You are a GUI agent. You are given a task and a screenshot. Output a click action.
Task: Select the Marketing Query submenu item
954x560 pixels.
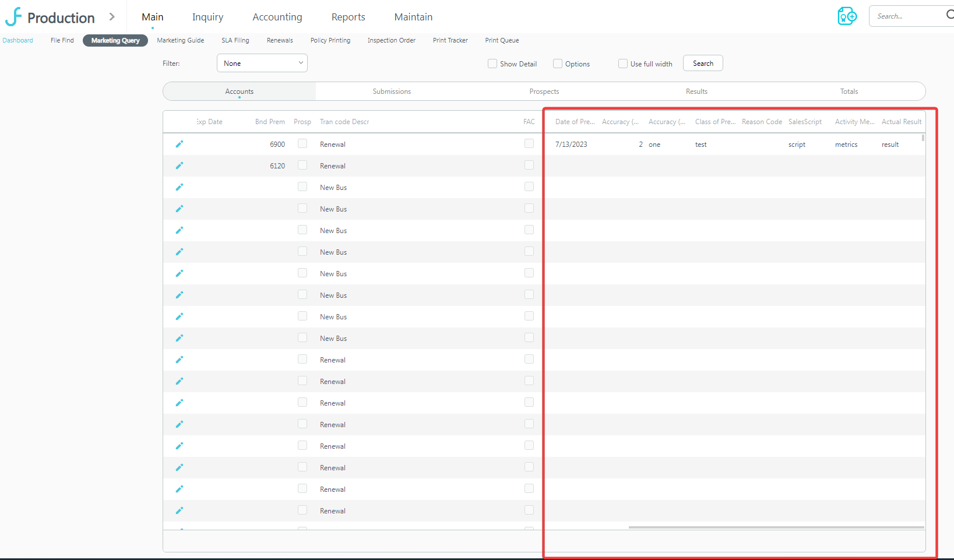point(115,40)
